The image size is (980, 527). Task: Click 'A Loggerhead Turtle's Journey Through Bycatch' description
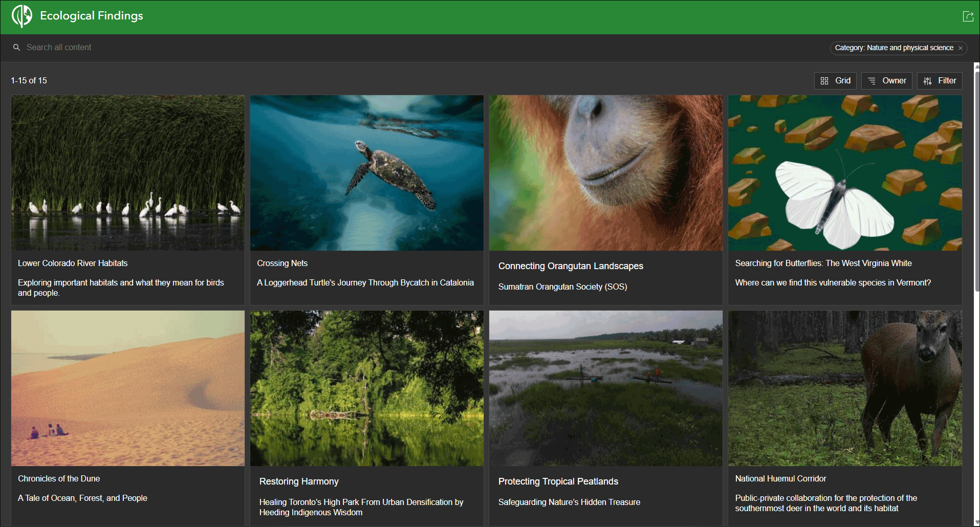pos(365,282)
